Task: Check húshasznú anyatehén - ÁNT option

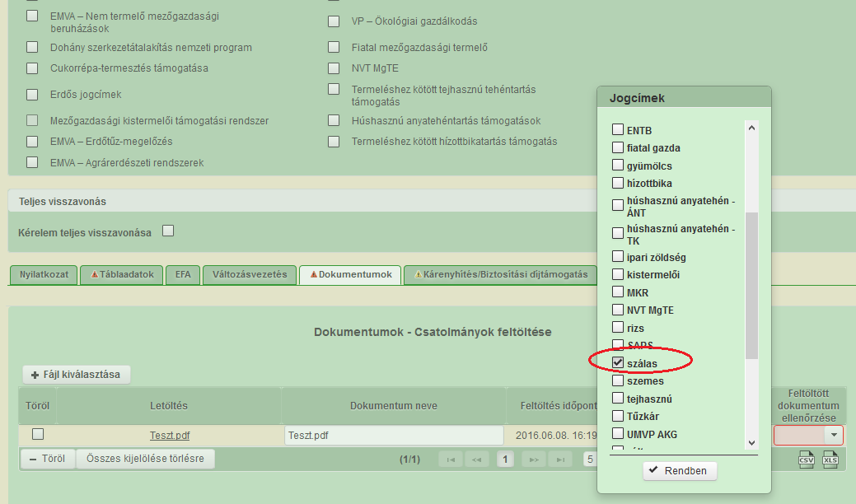Action: [x=617, y=205]
